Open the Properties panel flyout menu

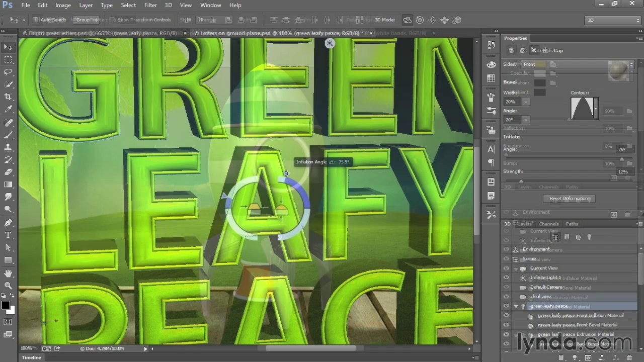pos(638,38)
